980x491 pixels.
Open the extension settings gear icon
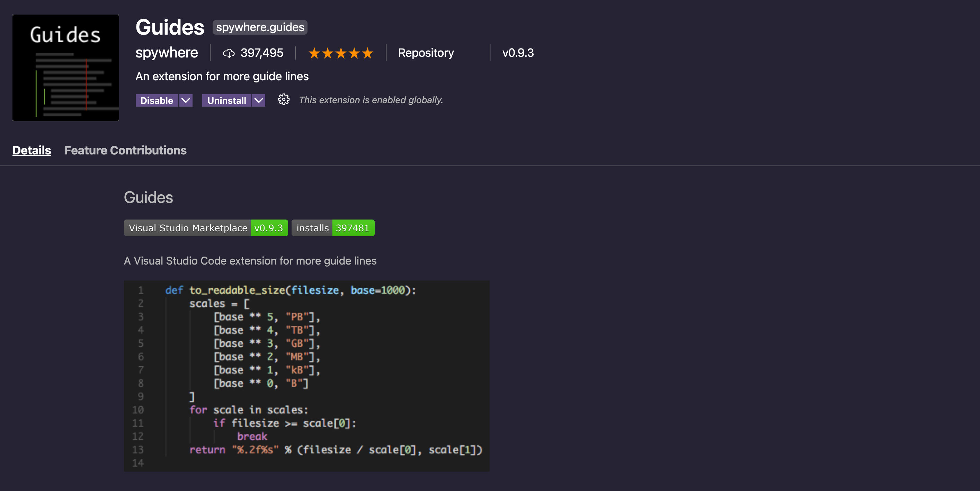tap(283, 100)
